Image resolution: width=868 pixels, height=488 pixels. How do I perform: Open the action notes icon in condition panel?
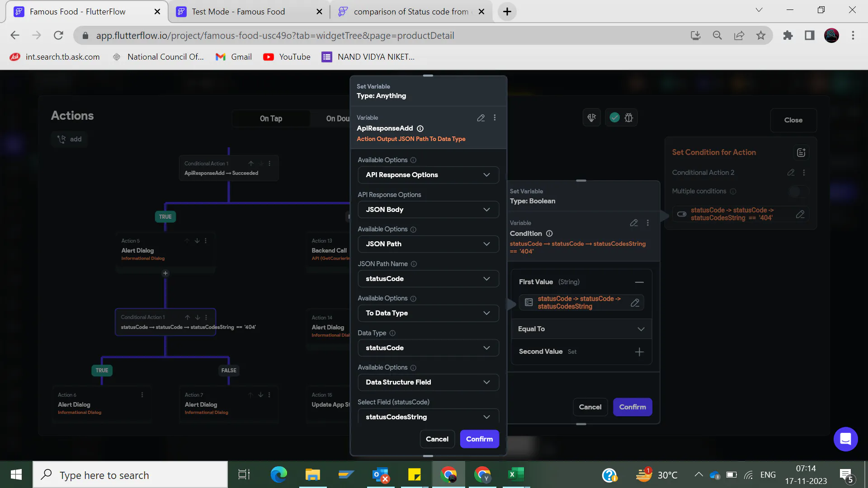click(x=801, y=153)
